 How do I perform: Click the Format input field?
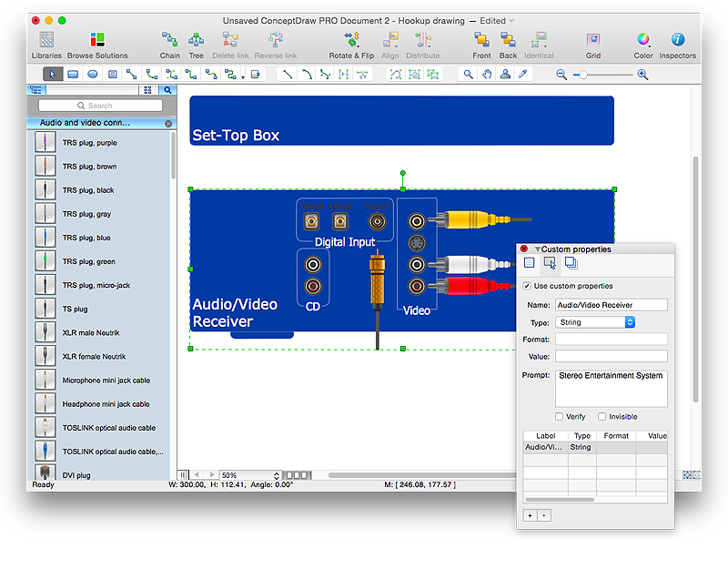coord(611,339)
